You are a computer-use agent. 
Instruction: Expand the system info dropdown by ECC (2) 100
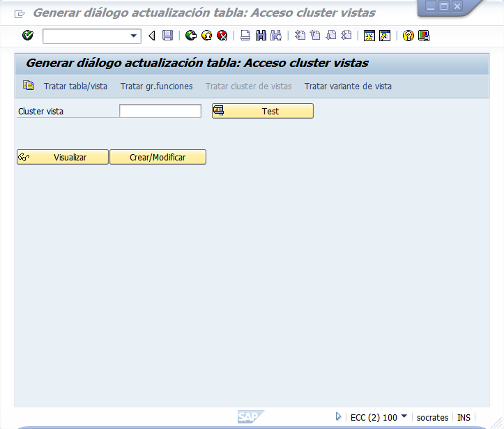[x=404, y=416]
